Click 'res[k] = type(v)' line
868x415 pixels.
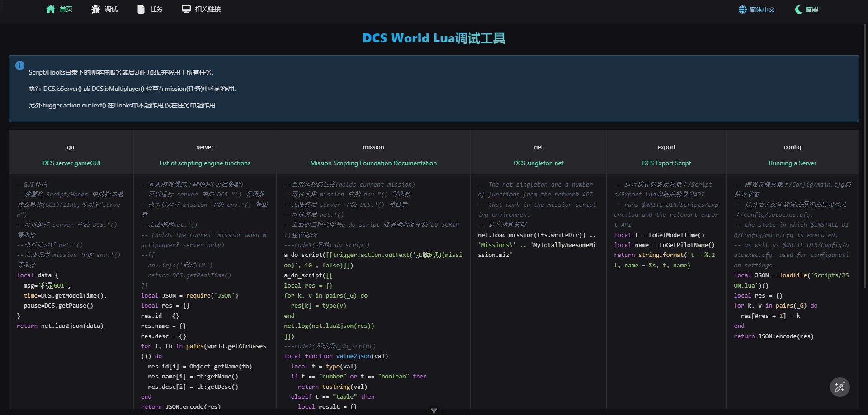point(318,306)
